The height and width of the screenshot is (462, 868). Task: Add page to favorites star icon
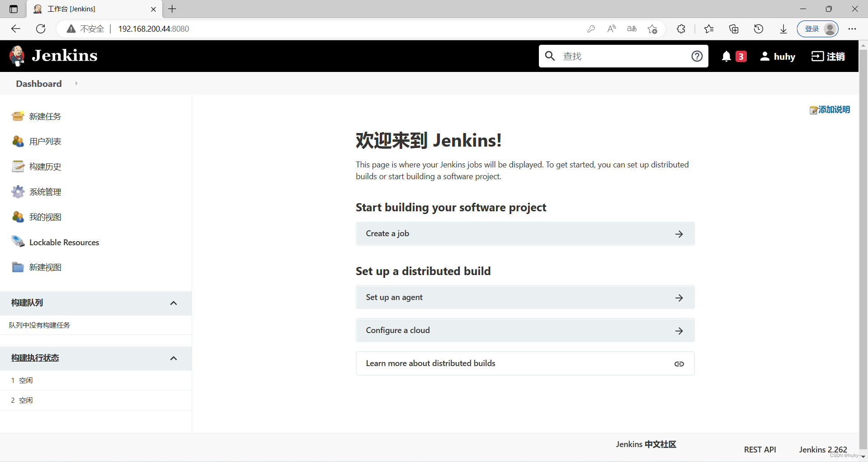click(x=652, y=29)
